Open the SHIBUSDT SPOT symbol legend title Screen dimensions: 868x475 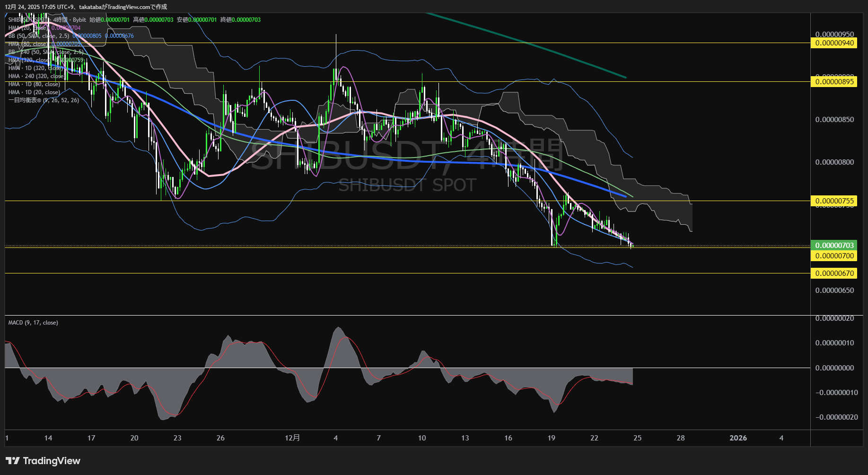[x=28, y=20]
